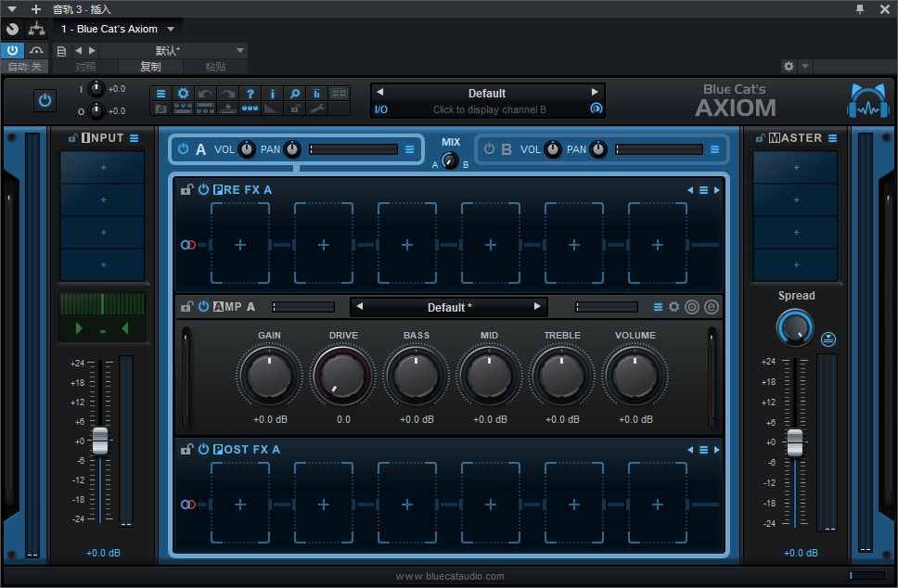Open the main menu icon in Axiom toolbar
This screenshot has width=898, height=588.
pos(160,94)
